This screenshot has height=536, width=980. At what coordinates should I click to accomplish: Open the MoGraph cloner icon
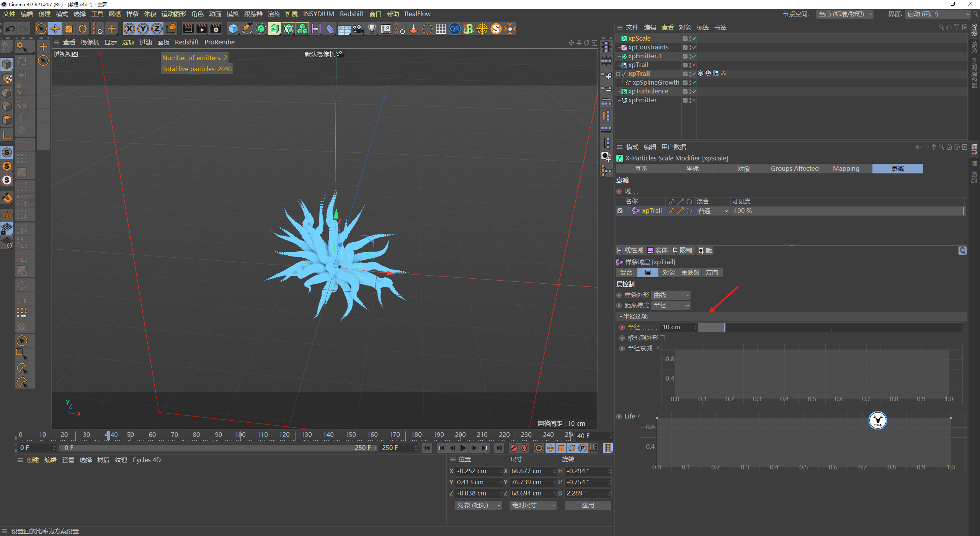[302, 29]
